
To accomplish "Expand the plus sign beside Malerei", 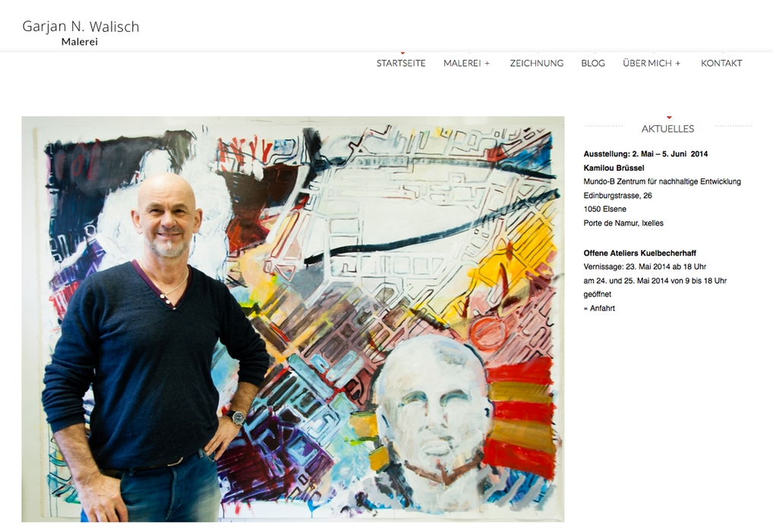I will [x=487, y=64].
